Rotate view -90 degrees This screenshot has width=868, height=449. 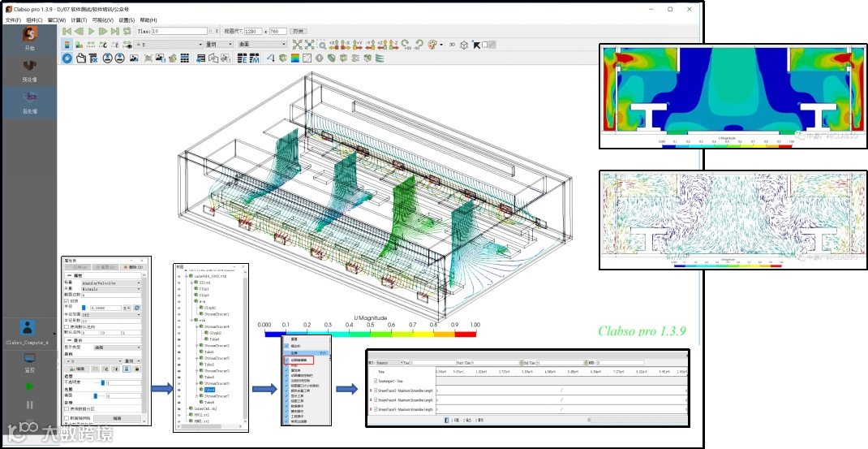pyautogui.click(x=419, y=45)
